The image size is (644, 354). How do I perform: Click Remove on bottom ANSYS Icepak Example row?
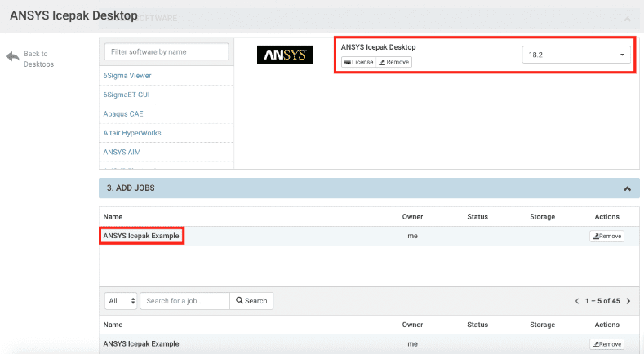click(x=606, y=344)
